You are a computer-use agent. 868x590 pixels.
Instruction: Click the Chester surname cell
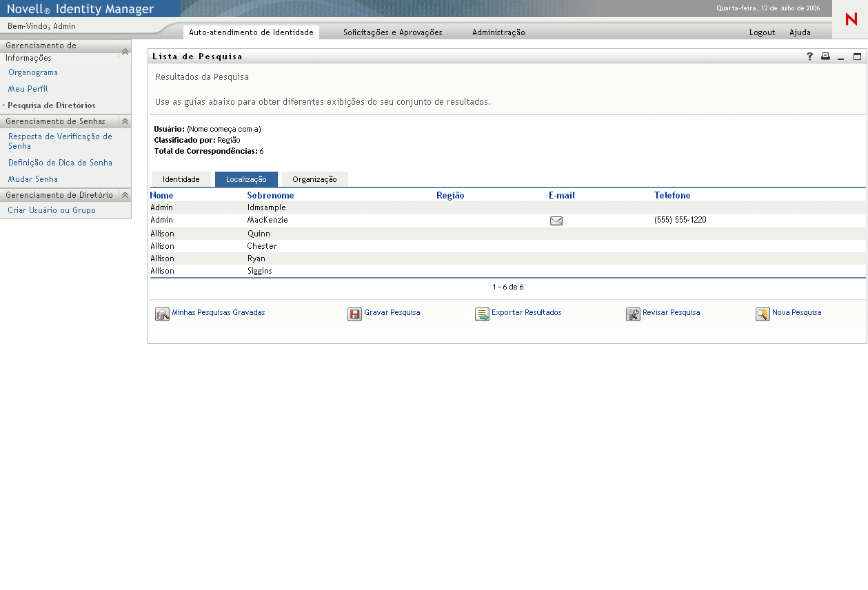[262, 246]
